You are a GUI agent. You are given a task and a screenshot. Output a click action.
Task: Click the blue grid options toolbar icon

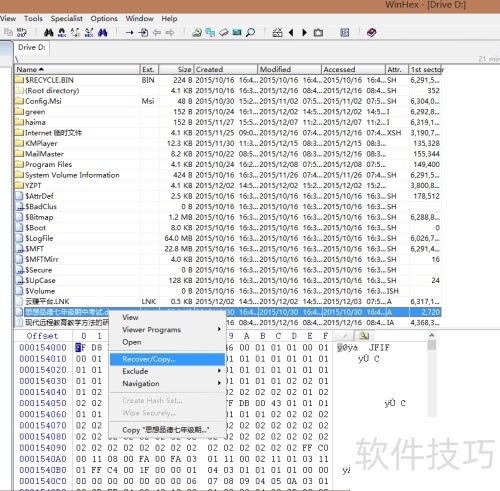point(345,32)
